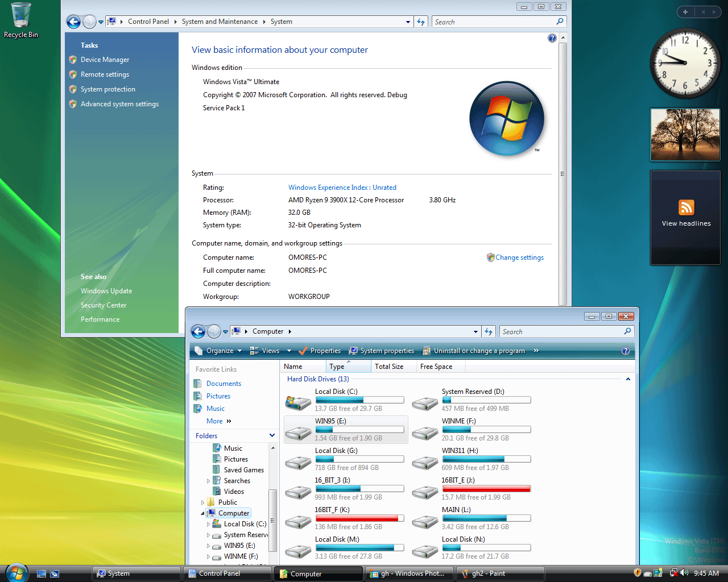Click the RSS icon in View headlines gadget
Image resolution: width=728 pixels, height=582 pixels.
685,207
